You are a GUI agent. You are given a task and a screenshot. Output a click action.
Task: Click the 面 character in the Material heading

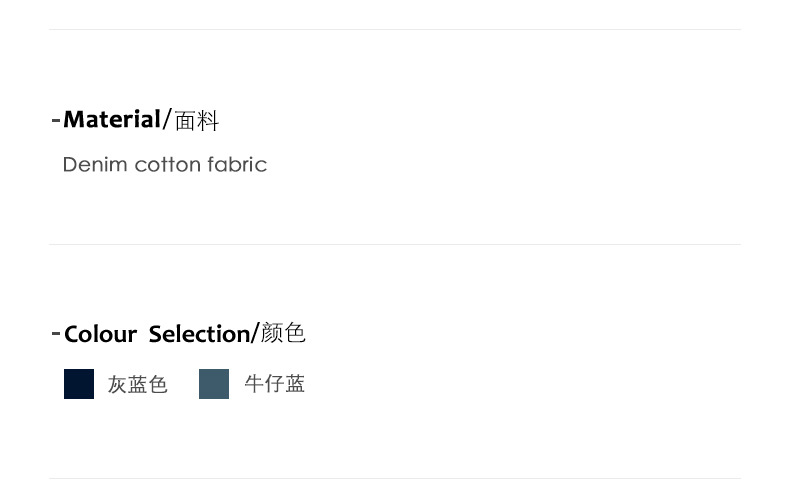(x=185, y=121)
